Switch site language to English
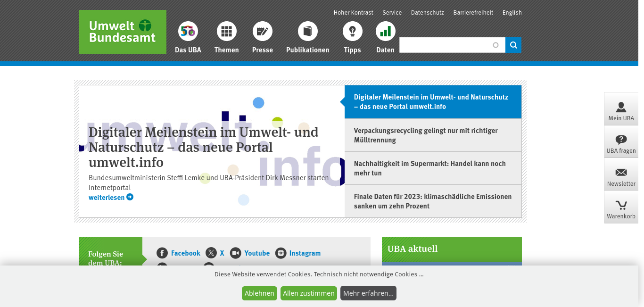 pyautogui.click(x=512, y=13)
